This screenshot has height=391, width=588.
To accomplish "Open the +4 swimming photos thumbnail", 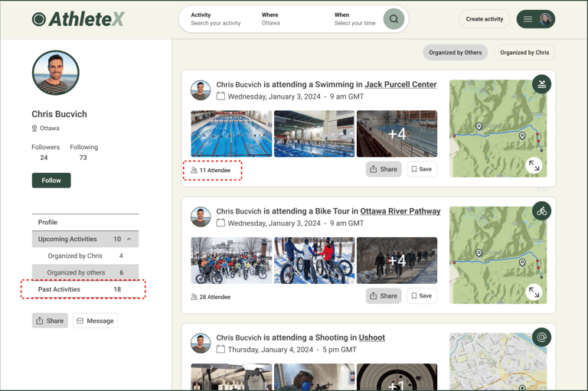I will (x=397, y=133).
